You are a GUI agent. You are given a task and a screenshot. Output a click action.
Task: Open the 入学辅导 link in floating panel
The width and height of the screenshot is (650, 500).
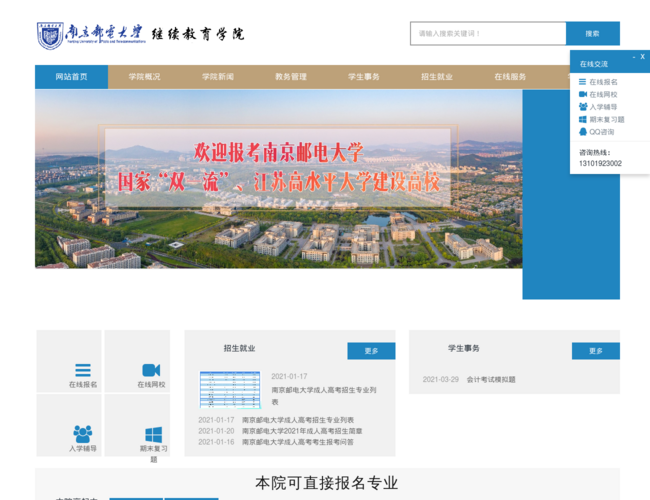click(603, 107)
